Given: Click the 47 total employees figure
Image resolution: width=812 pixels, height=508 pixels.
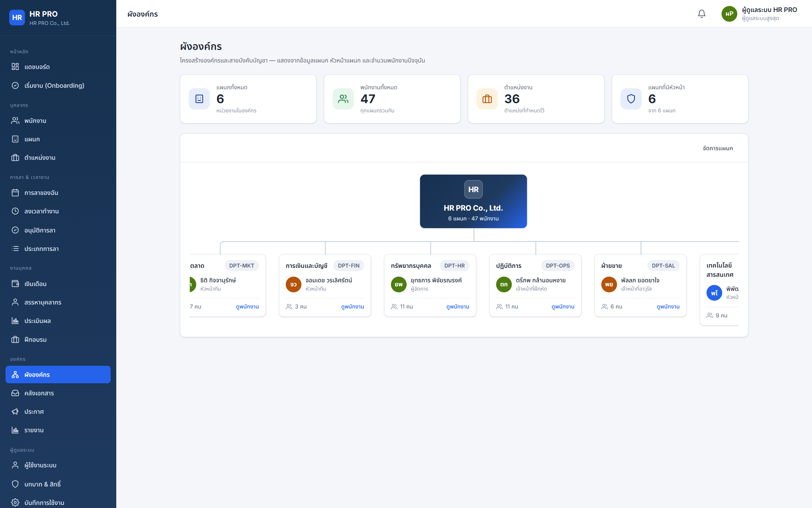Looking at the screenshot, I should (368, 99).
